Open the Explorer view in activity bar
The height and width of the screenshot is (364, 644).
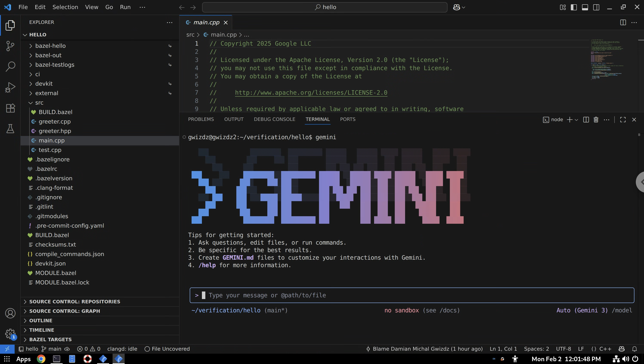(10, 25)
